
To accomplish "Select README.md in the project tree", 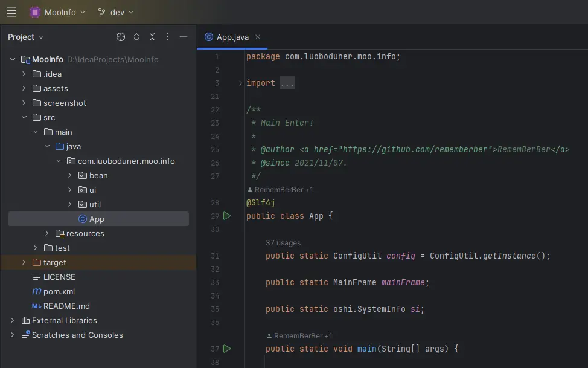I will 66,306.
